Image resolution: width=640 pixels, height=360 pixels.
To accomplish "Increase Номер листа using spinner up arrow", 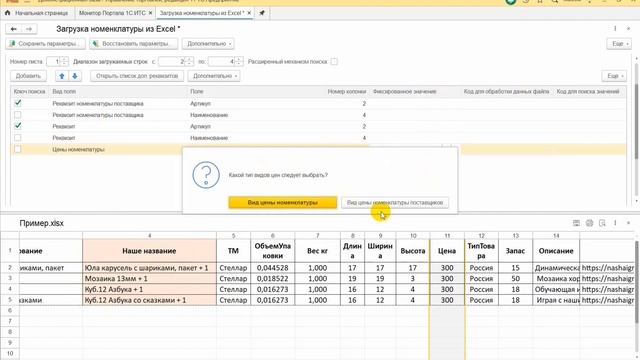I will click(64, 59).
